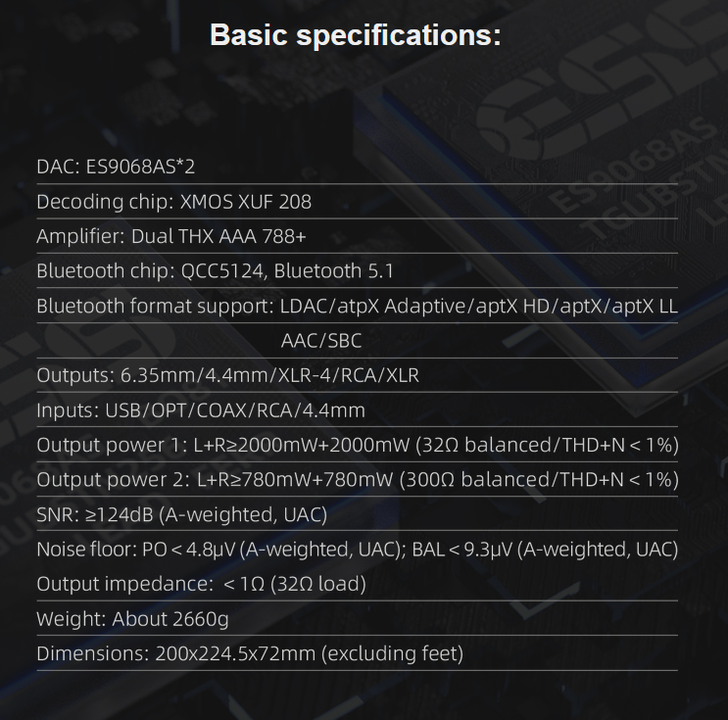Viewport: 728px width, 720px height.
Task: Click the Outputs specification line
Action: pyautogui.click(x=227, y=375)
